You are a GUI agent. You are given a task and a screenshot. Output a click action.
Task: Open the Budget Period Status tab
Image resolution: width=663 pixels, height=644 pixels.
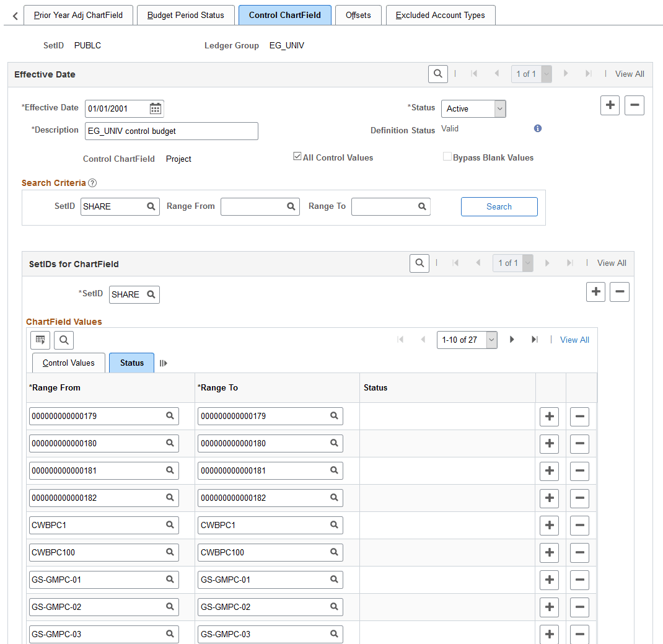click(x=185, y=14)
